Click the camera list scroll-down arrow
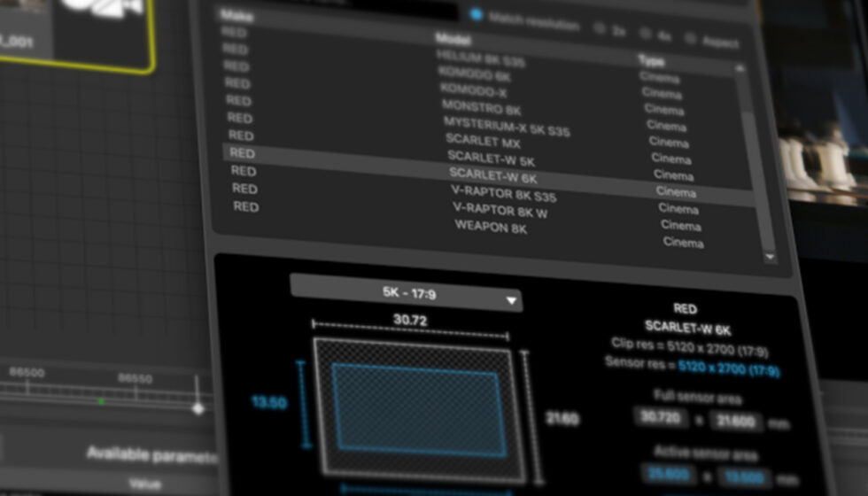This screenshot has width=868, height=496. coord(770,257)
